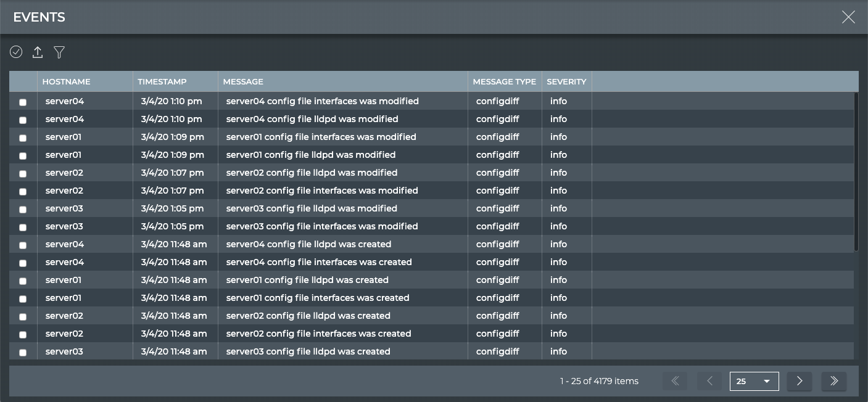Select the server04 config file lldpd was created message
Image resolution: width=868 pixels, height=402 pixels.
coord(308,244)
